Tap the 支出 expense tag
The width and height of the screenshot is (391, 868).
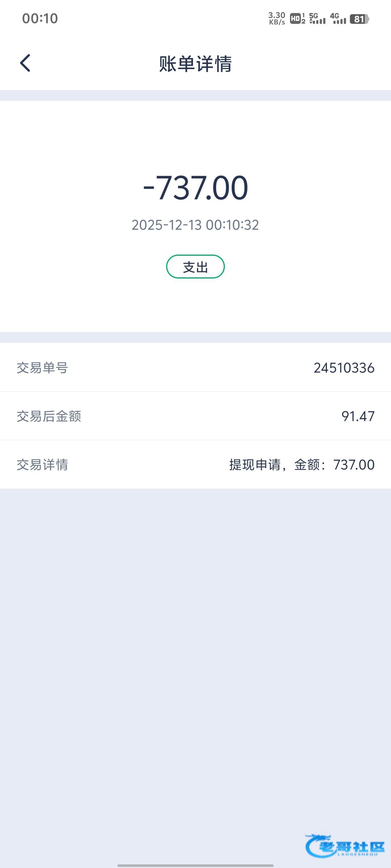[x=195, y=267]
